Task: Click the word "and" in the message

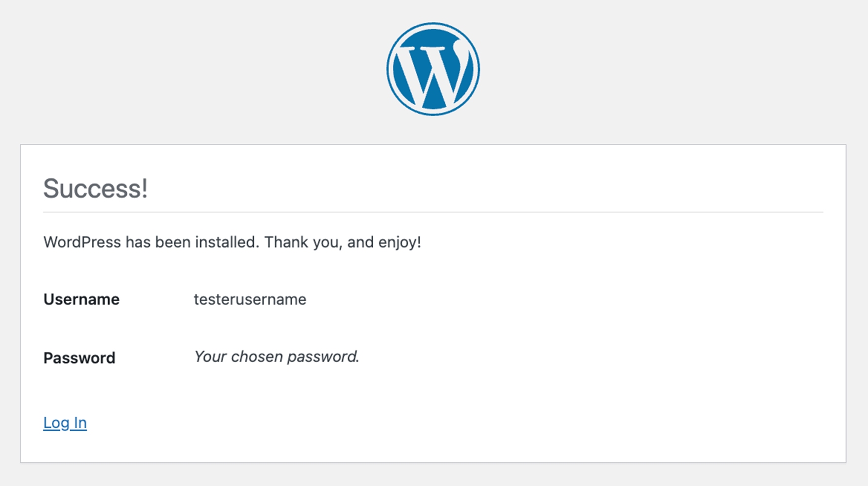Action: pyautogui.click(x=360, y=242)
